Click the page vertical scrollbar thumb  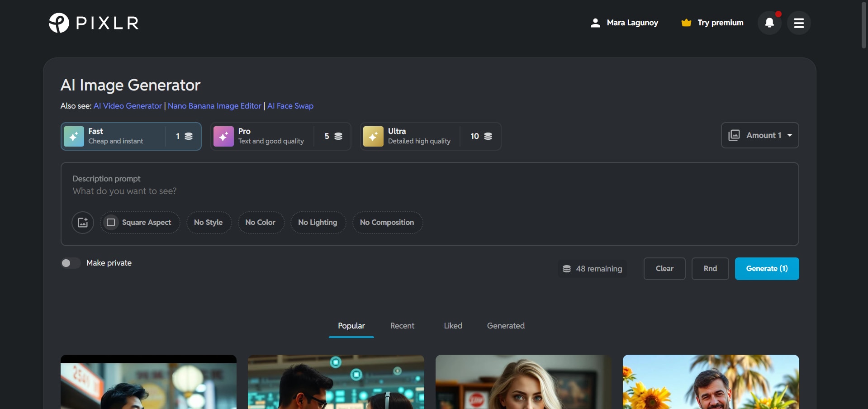pyautogui.click(x=864, y=25)
